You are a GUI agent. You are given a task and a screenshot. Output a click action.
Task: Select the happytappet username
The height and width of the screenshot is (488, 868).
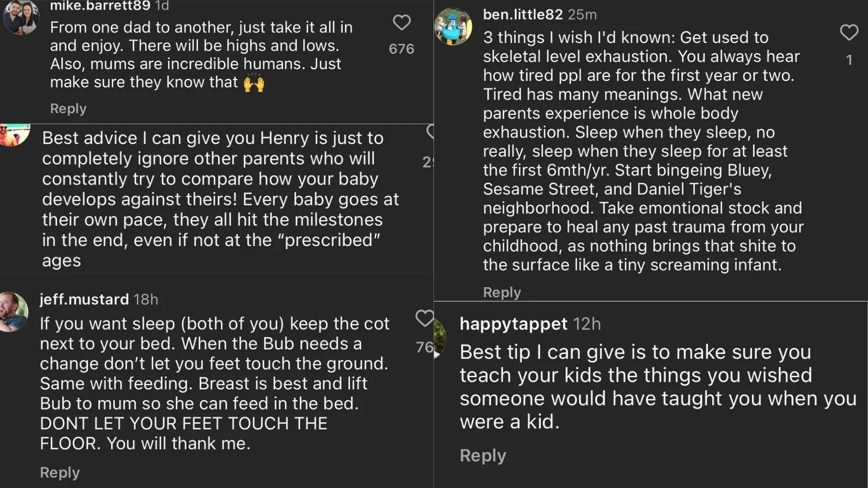tap(513, 324)
